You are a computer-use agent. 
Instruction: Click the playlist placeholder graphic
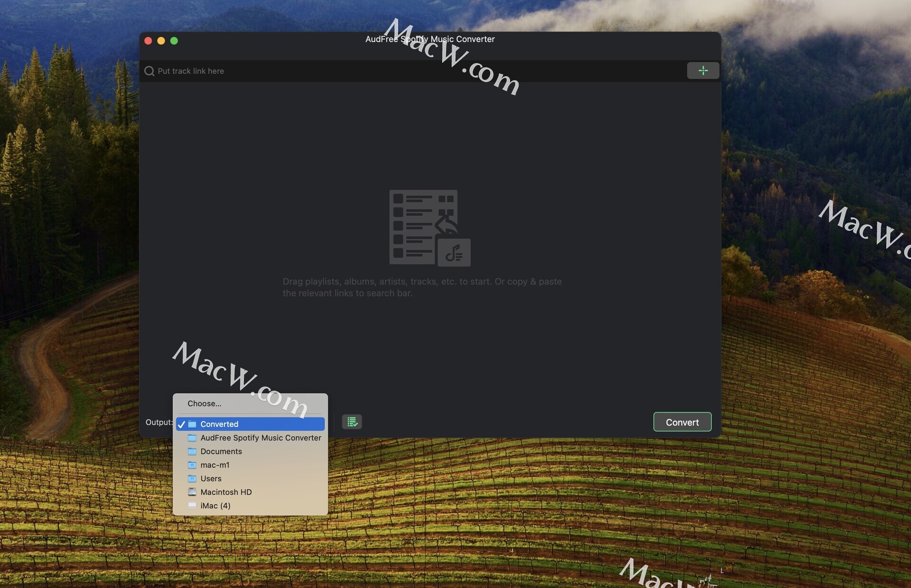(x=430, y=228)
